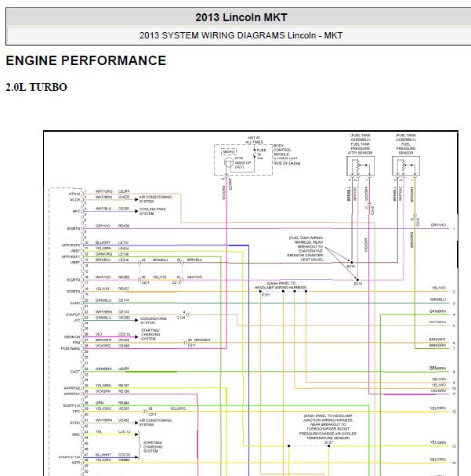
Task: Click the 'GRN/BLU' wire label at pin 20
Action: coord(103,300)
